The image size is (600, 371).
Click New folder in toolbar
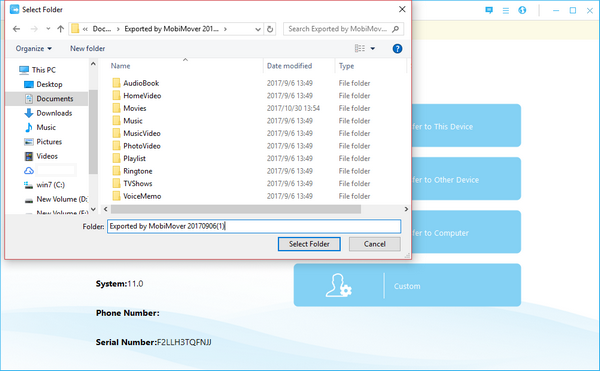tap(87, 49)
